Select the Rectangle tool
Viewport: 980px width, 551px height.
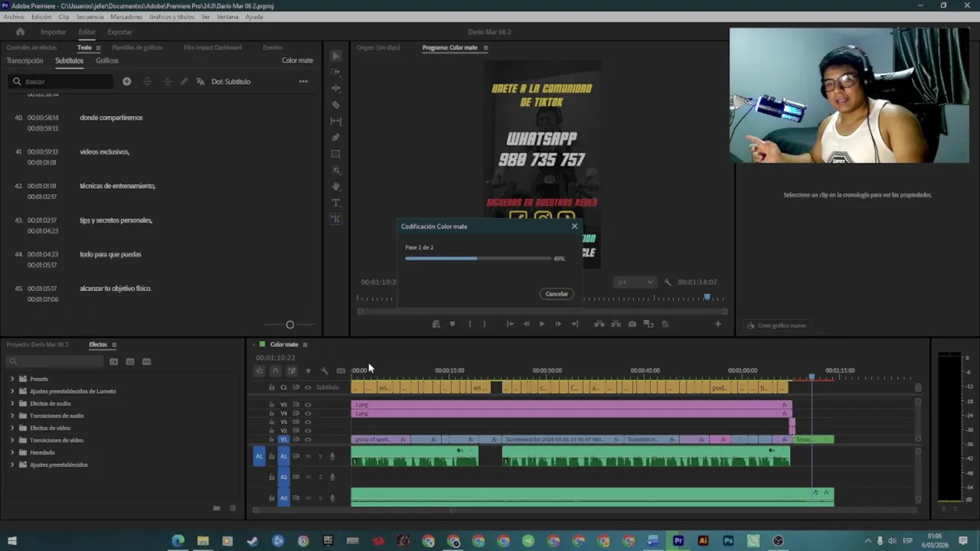click(335, 154)
